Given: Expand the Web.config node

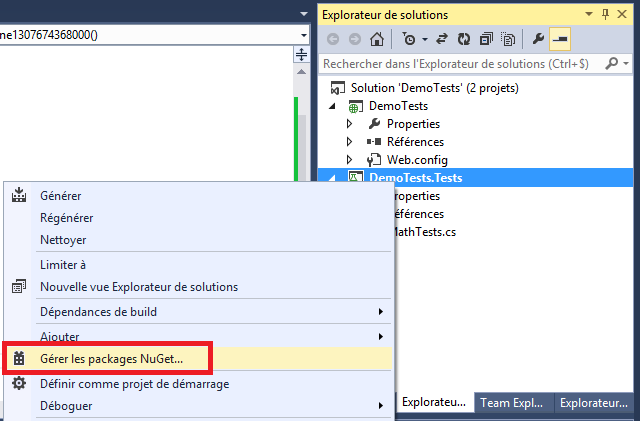Looking at the screenshot, I should 349,160.
